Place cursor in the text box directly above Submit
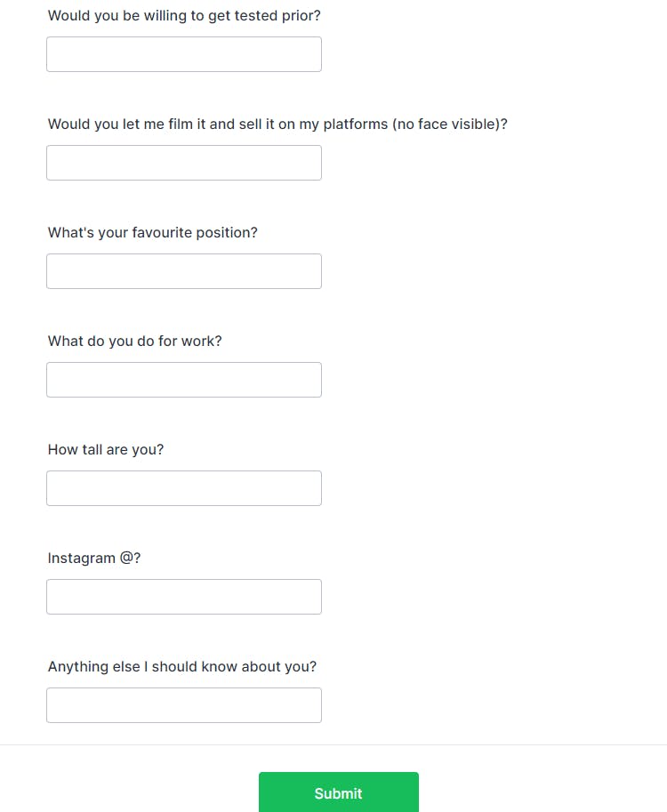Screen dimensions: 667x812 [x=183, y=705]
